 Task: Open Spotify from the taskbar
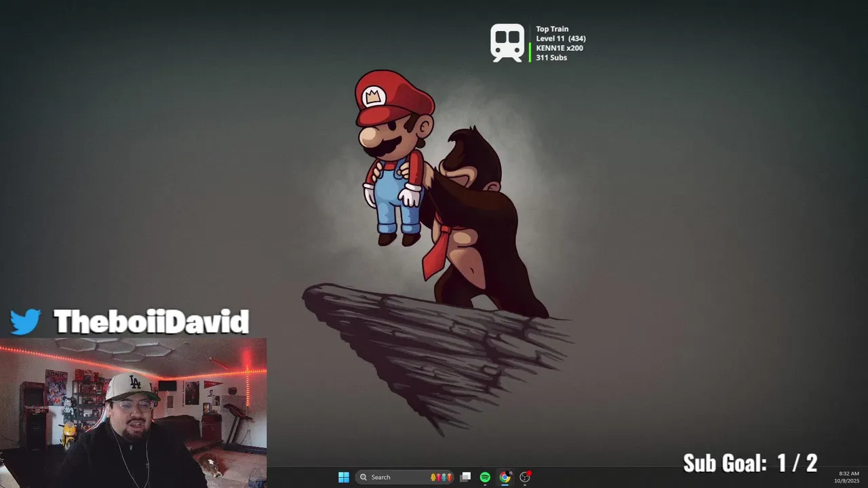(x=485, y=477)
